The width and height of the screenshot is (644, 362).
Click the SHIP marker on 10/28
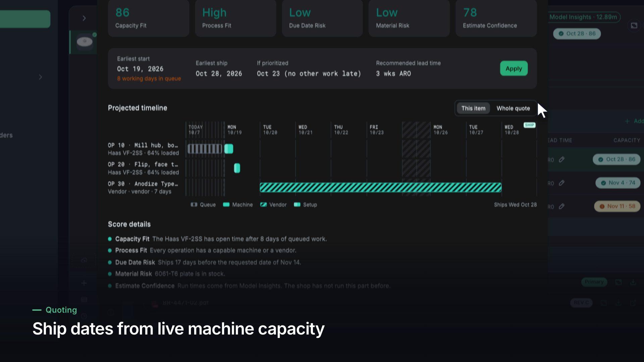coord(530,125)
